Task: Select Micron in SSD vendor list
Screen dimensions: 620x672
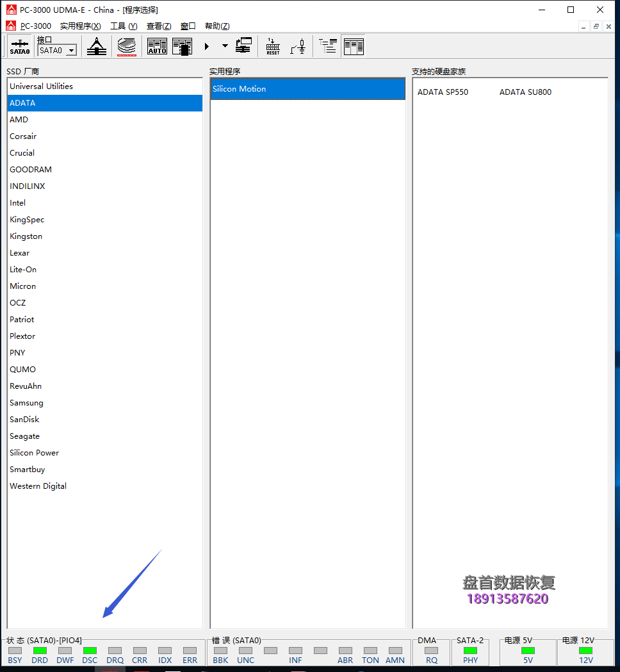Action: (105, 286)
